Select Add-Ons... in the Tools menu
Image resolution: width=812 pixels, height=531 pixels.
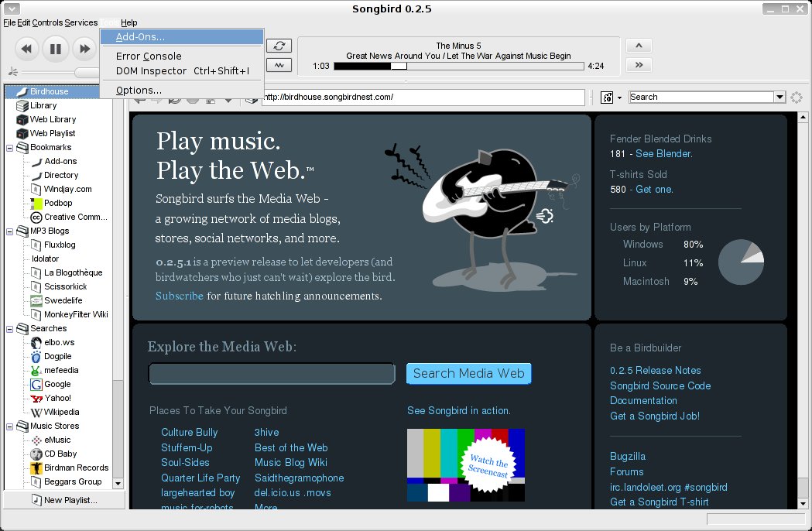click(182, 37)
